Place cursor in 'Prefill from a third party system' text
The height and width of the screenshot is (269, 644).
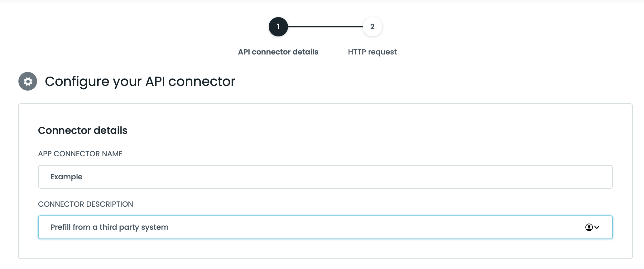click(109, 227)
